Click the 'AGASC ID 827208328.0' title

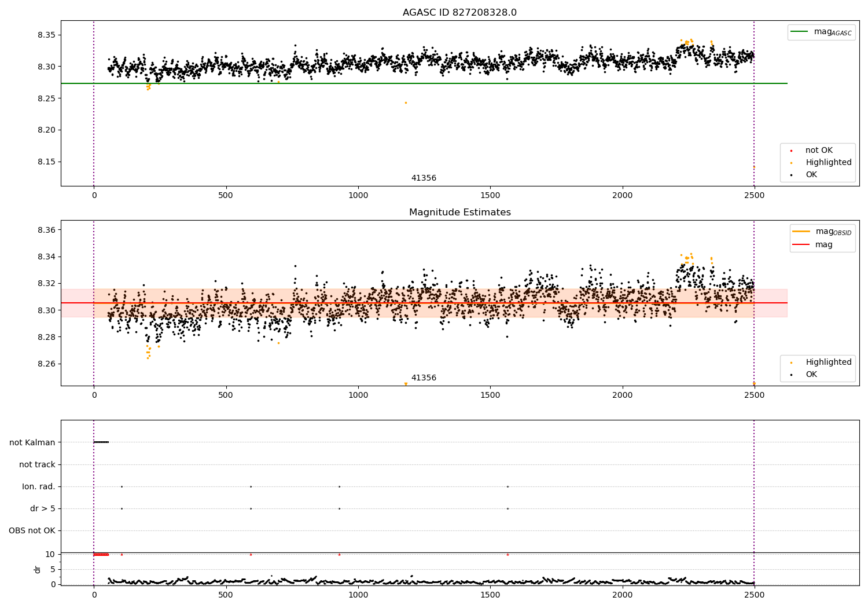pos(460,13)
